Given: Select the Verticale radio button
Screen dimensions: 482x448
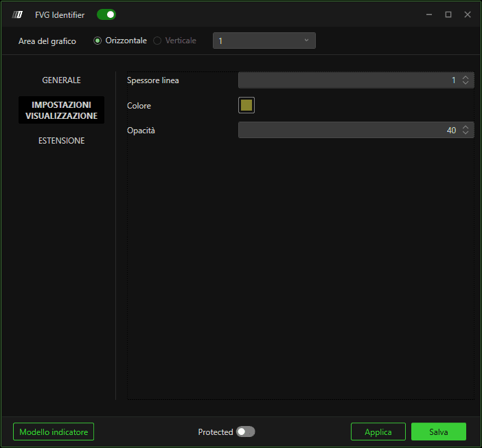Looking at the screenshot, I should coord(157,41).
